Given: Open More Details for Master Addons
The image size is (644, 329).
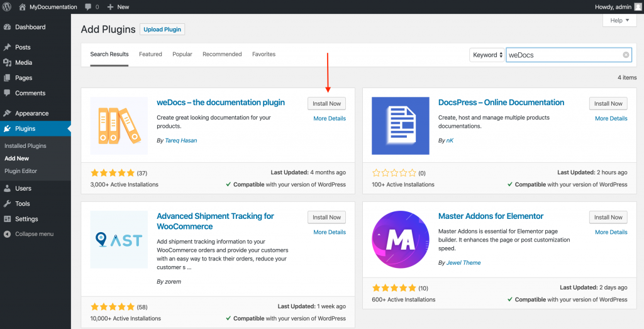Looking at the screenshot, I should click(x=611, y=232).
